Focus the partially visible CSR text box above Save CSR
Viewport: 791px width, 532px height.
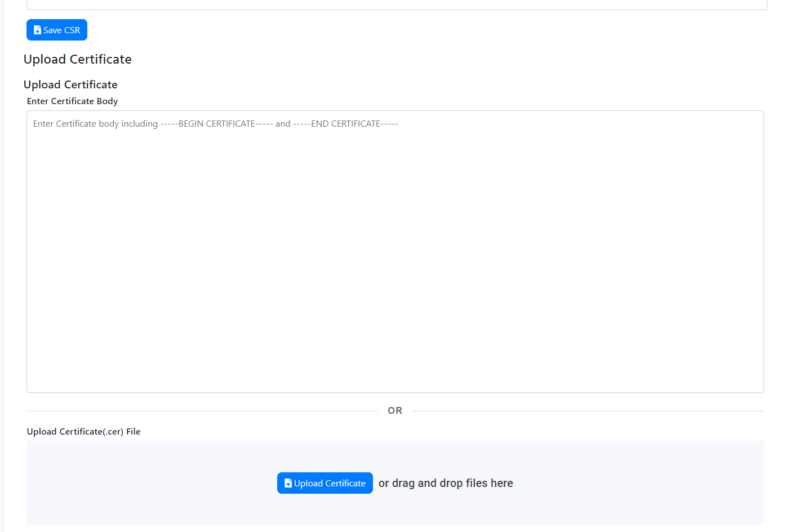(x=397, y=5)
